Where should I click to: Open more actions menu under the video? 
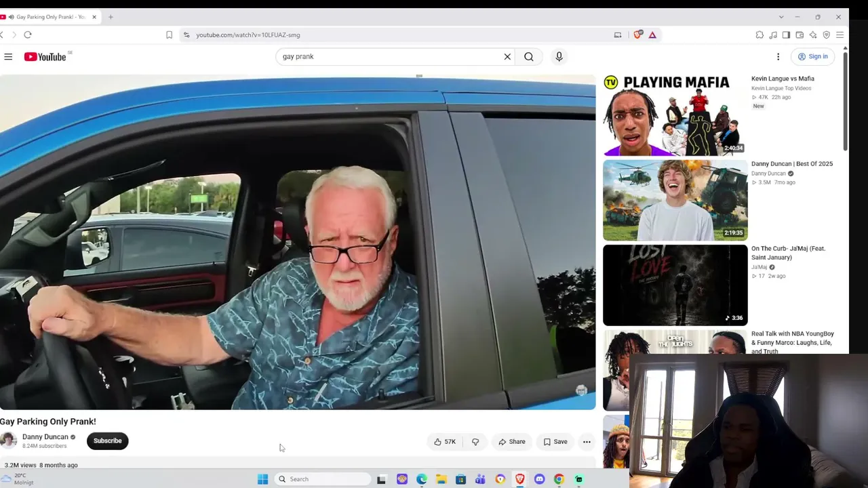(587, 442)
